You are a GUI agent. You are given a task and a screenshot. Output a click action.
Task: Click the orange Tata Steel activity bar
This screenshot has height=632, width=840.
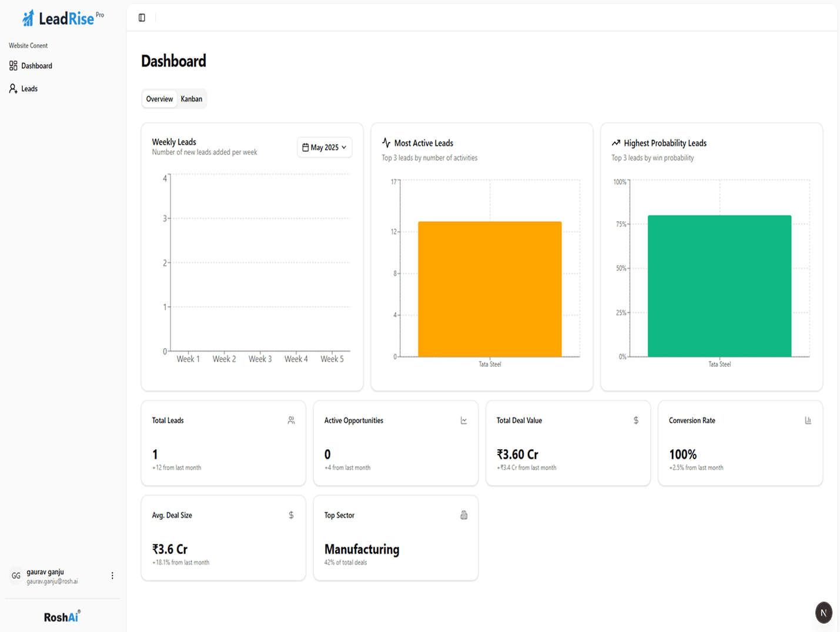pos(490,289)
